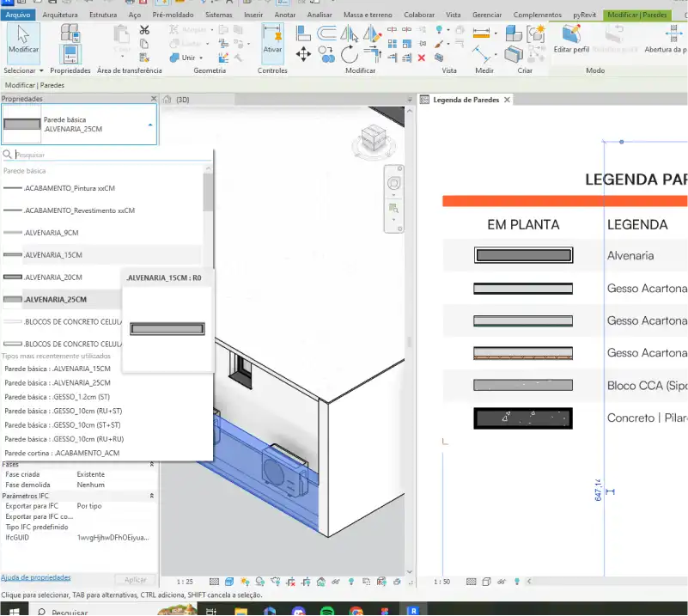This screenshot has height=616, width=688.
Task: Switch to the Gerenciar ribbon tab
Action: click(x=487, y=15)
